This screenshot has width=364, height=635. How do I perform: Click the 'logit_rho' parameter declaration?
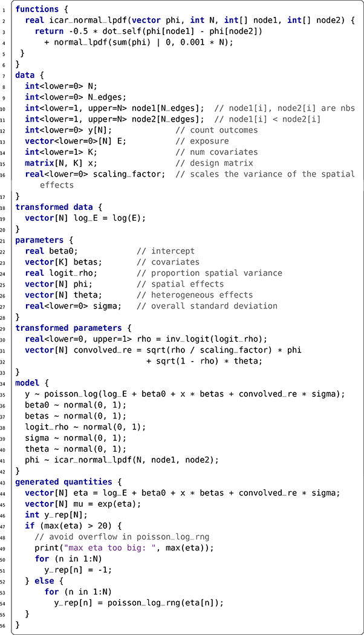[x=73, y=273]
